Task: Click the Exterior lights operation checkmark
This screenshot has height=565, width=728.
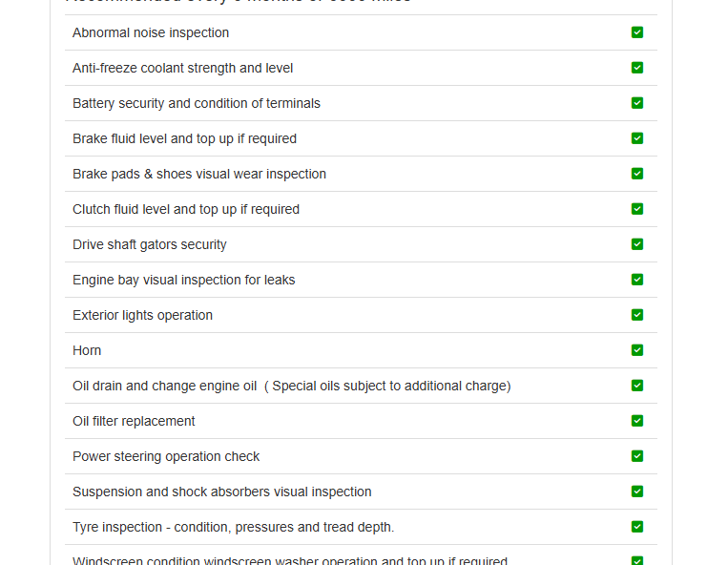Action: click(637, 315)
